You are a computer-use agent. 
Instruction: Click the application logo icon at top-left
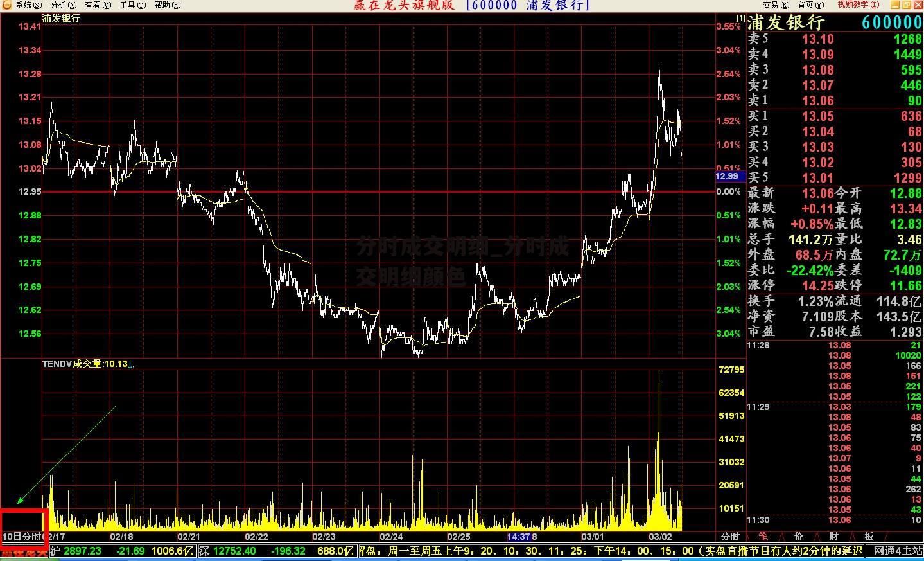tap(6, 5)
